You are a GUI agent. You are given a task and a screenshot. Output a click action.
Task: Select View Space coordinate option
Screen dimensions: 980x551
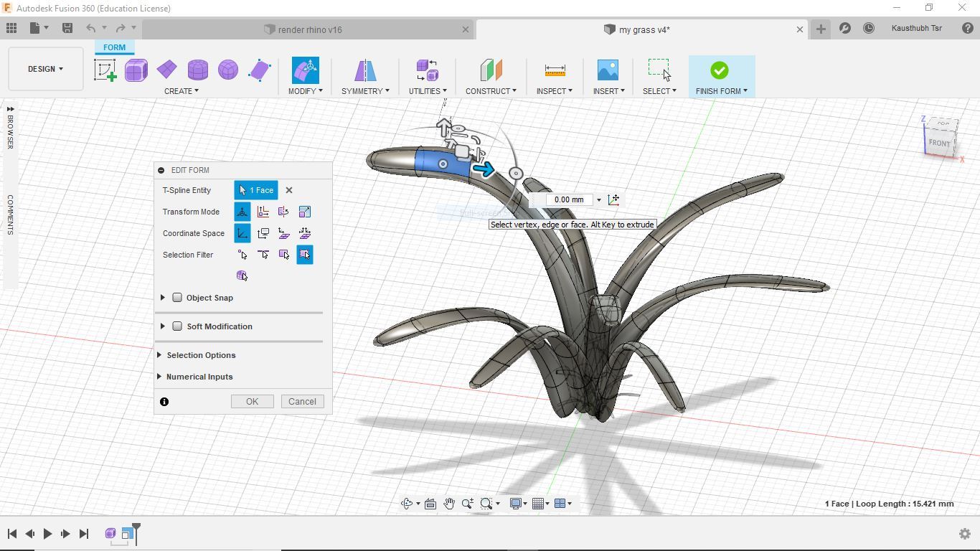click(263, 233)
